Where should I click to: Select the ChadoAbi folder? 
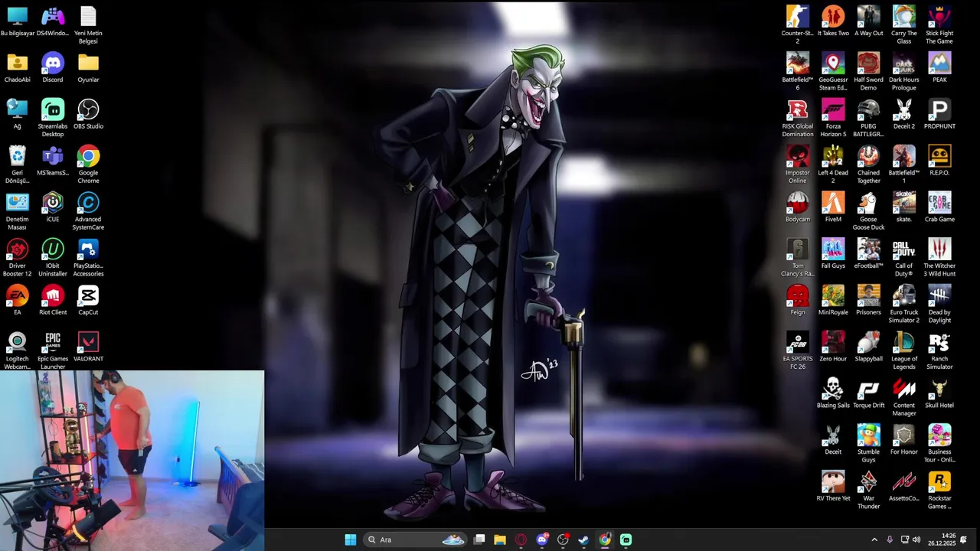coord(17,68)
